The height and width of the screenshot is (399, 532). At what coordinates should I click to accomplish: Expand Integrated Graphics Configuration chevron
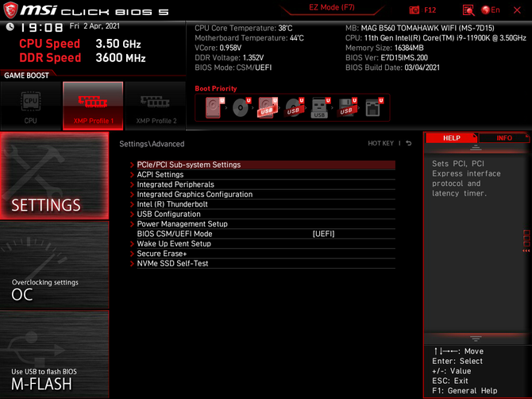(133, 194)
